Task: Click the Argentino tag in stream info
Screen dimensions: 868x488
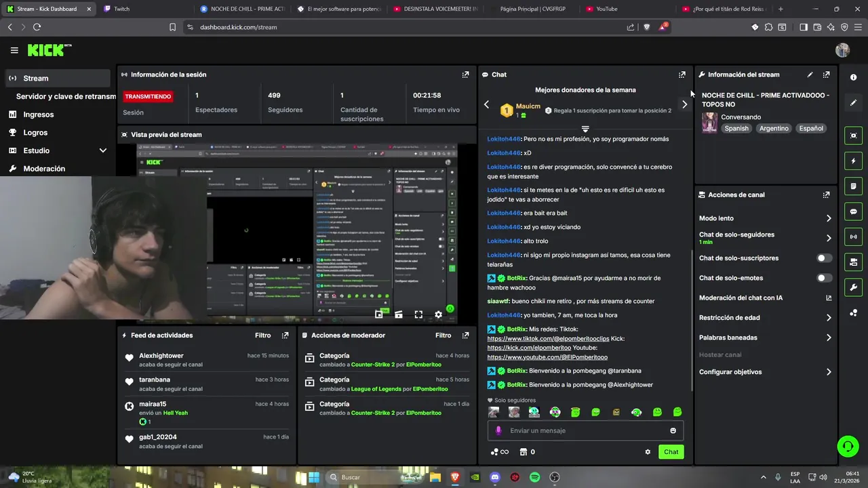Action: tap(774, 128)
